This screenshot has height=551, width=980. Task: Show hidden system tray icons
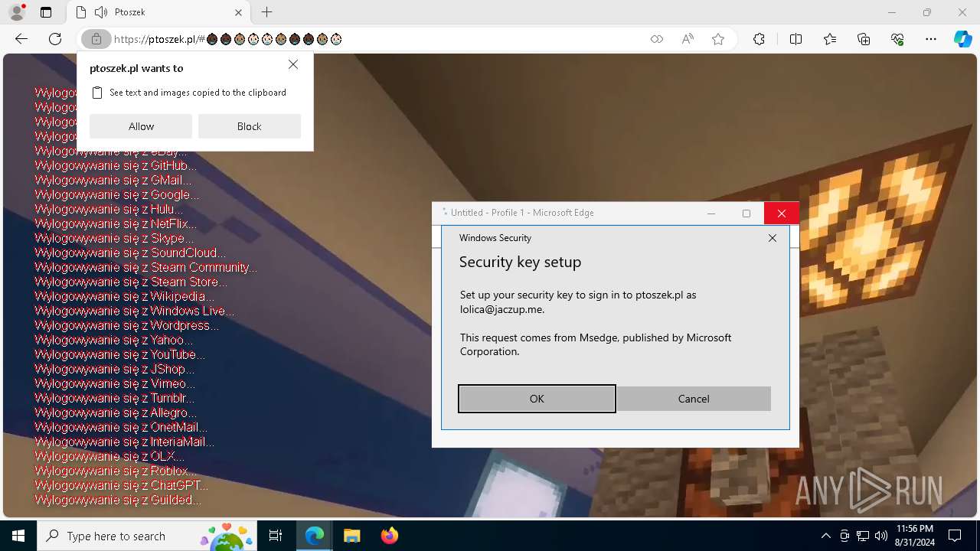click(x=825, y=536)
